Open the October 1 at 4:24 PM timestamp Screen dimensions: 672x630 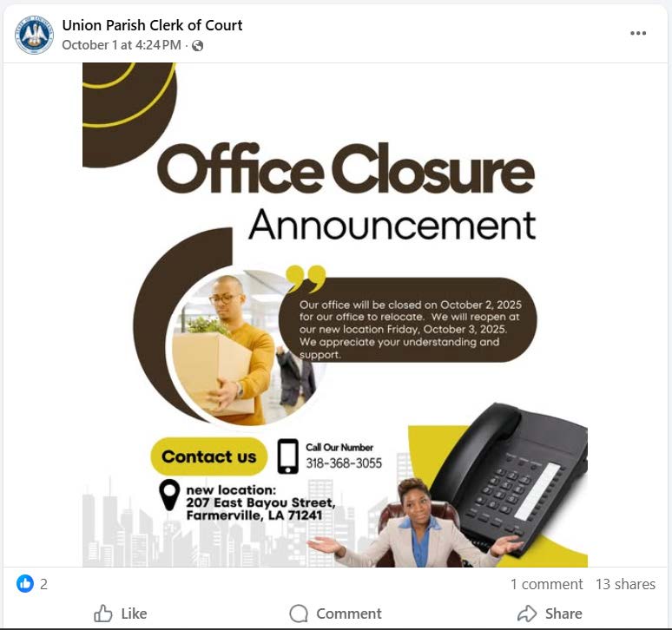(122, 45)
